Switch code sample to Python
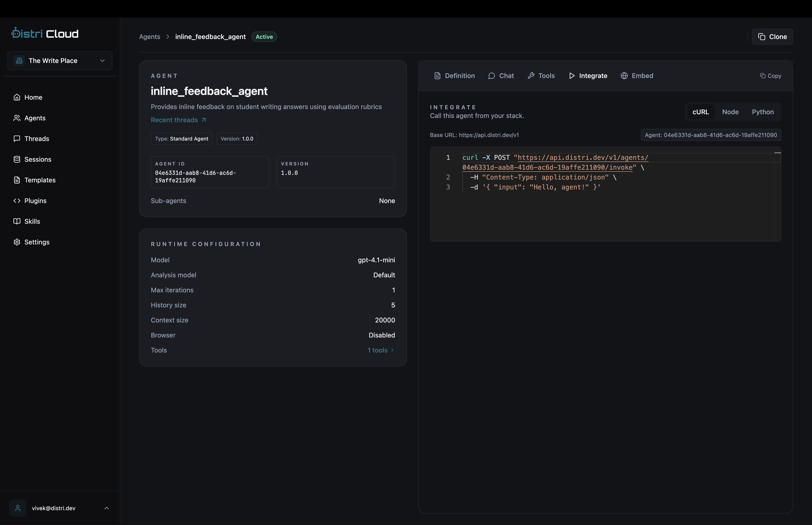This screenshot has height=525, width=812. pyautogui.click(x=763, y=112)
